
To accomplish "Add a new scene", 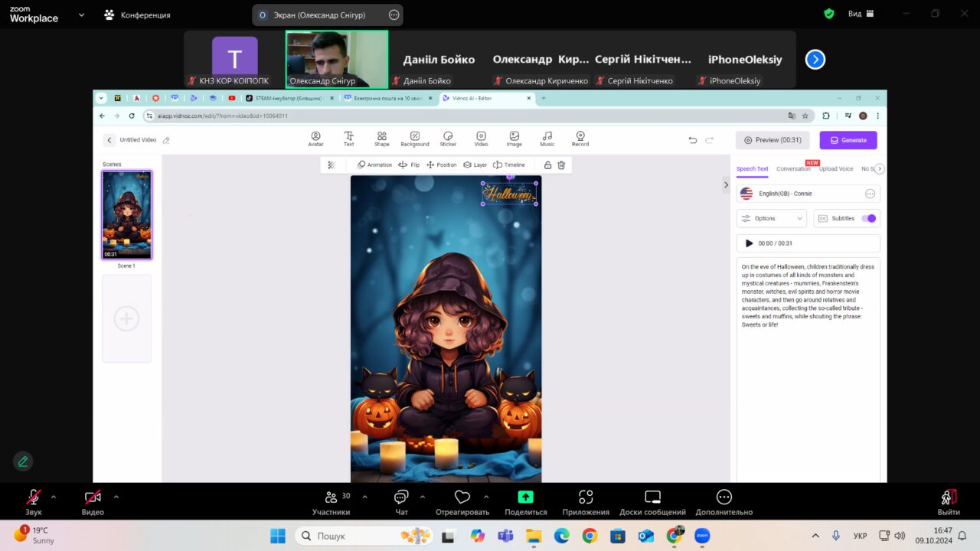I will 126,318.
